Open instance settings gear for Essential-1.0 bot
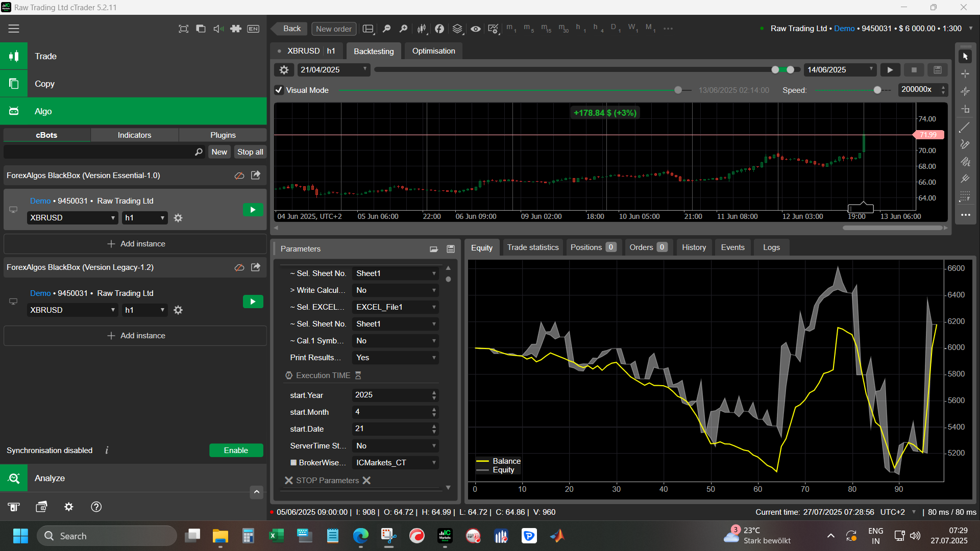The image size is (980, 551). 178,218
